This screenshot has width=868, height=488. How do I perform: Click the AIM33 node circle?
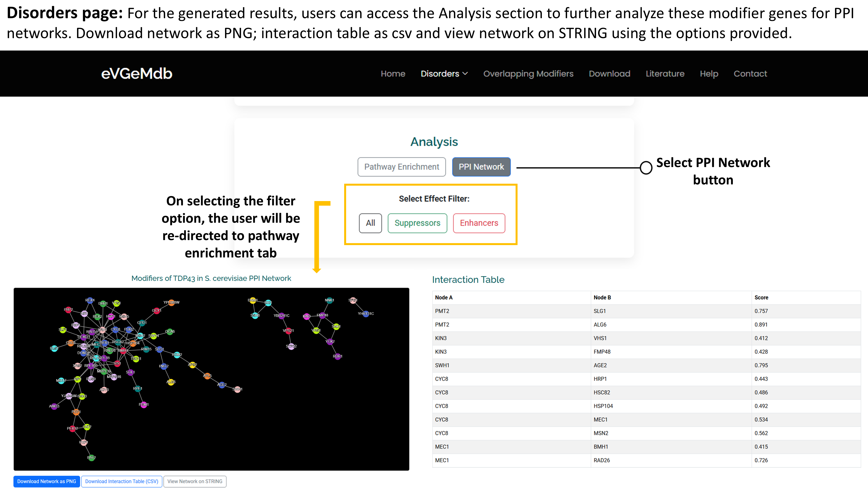pyautogui.click(x=54, y=406)
